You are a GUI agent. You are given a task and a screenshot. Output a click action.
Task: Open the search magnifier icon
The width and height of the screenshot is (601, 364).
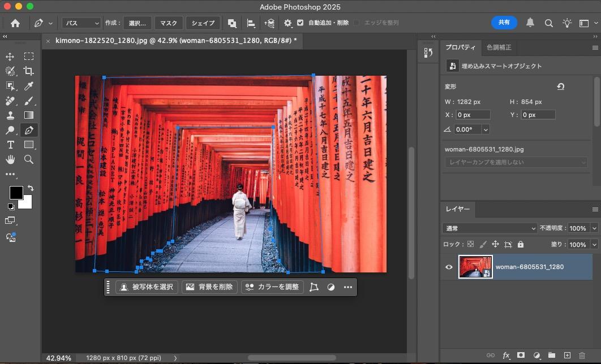(x=548, y=23)
